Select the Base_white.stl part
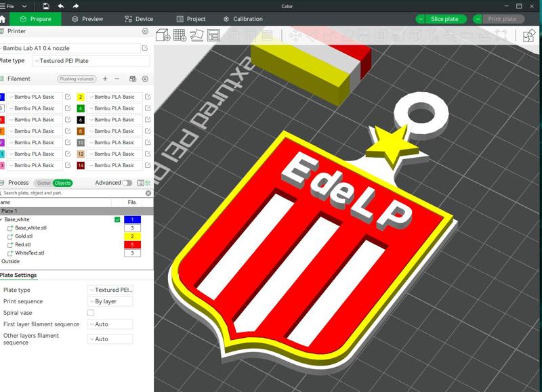 (30, 227)
